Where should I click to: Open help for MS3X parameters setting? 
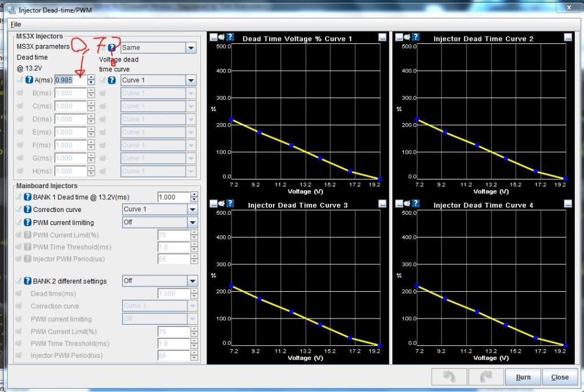112,48
